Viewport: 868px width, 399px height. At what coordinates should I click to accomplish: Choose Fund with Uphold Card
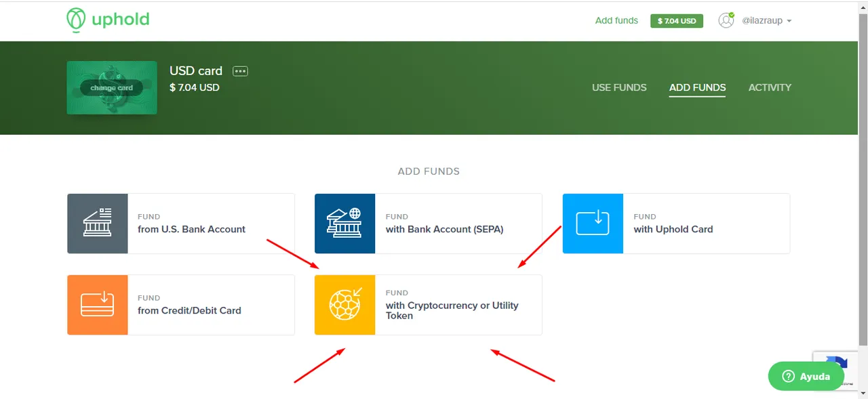pos(676,224)
